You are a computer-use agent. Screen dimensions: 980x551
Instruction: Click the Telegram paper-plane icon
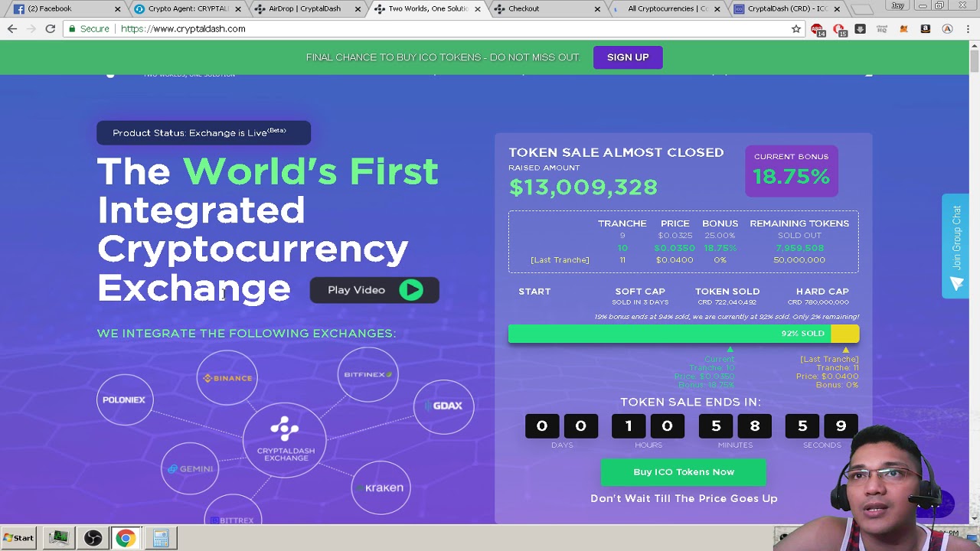(x=956, y=285)
